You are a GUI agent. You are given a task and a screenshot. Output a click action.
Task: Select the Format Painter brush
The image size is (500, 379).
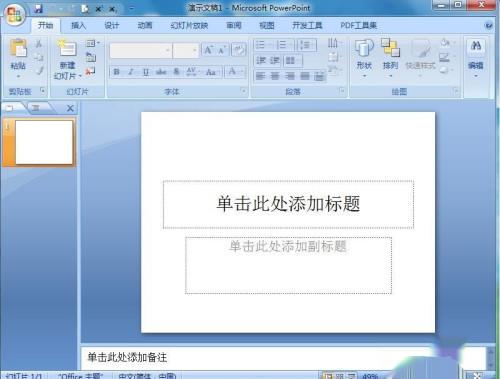tap(40, 70)
